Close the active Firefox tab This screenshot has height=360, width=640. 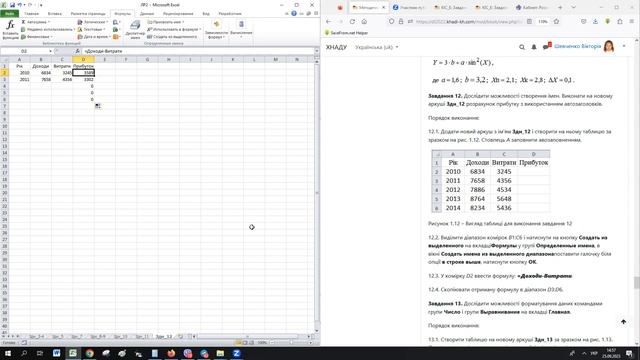pos(383,7)
